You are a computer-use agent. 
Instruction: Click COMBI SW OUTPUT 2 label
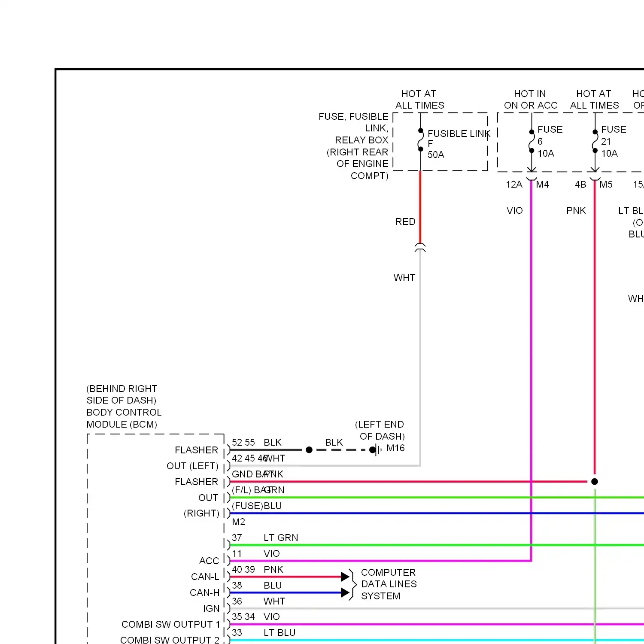pos(170,640)
